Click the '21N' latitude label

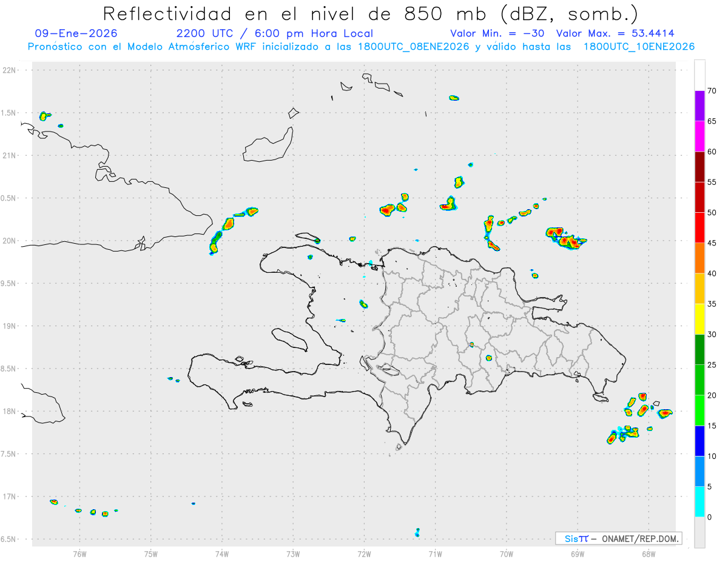tap(9, 156)
